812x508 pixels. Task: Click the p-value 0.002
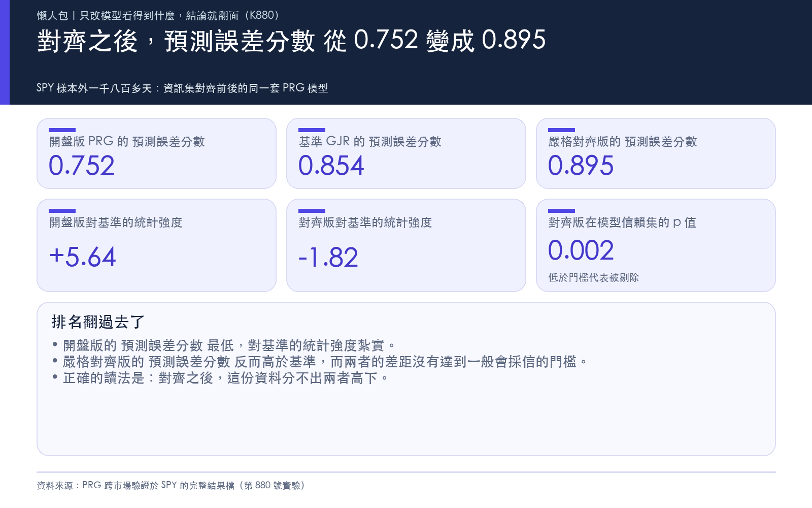tap(581, 250)
